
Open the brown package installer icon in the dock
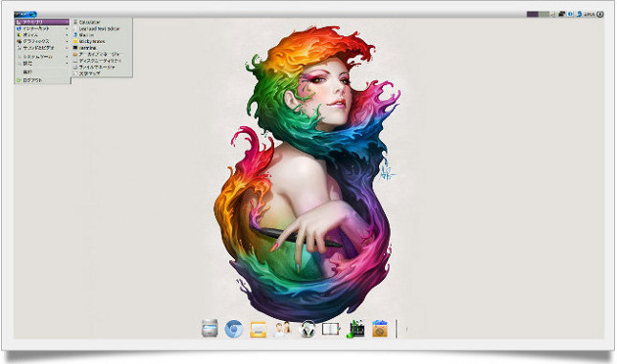tap(380, 329)
